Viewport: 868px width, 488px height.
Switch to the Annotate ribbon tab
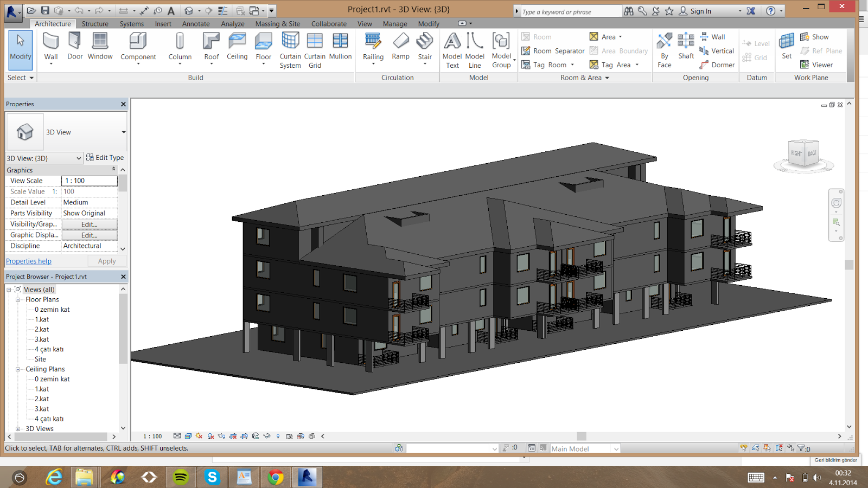click(196, 24)
